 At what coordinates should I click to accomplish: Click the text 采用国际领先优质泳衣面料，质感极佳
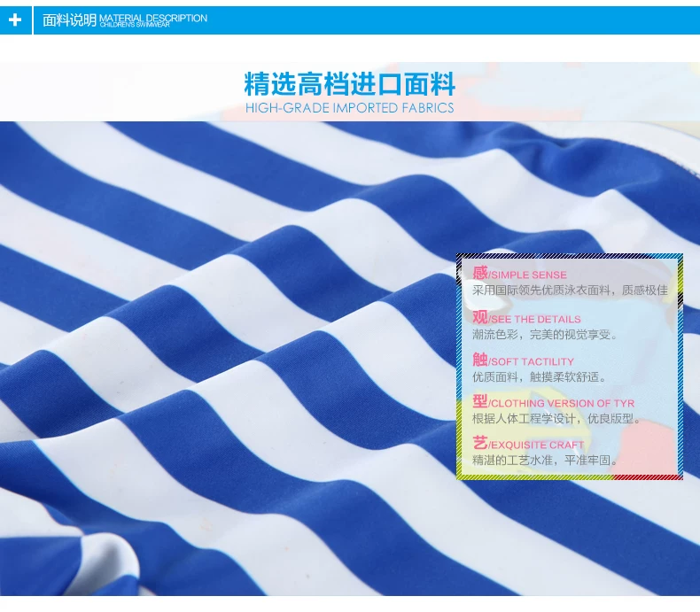point(570,291)
